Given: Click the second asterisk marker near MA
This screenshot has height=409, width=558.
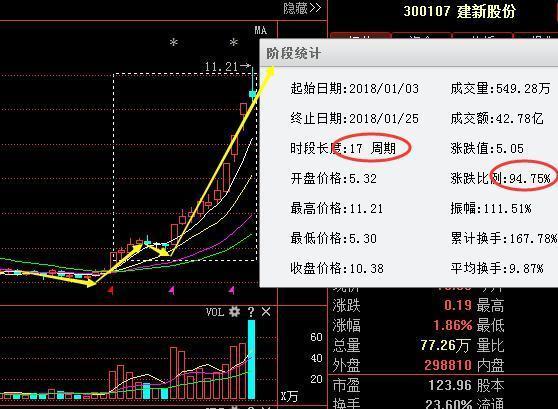Looking at the screenshot, I should 233,43.
